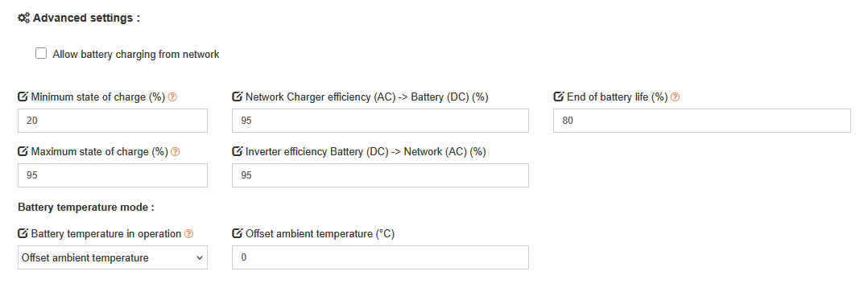Click the Minimum state of charge field
868x292 pixels.
tap(113, 121)
